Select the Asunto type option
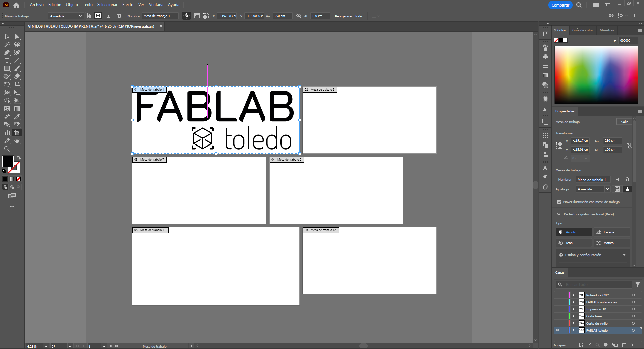Screen dimensions: 644x349 click(574, 232)
